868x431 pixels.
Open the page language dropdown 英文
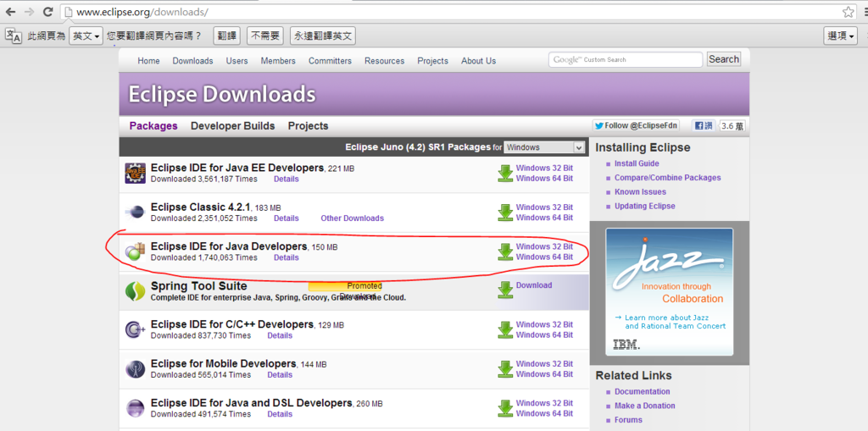point(86,36)
